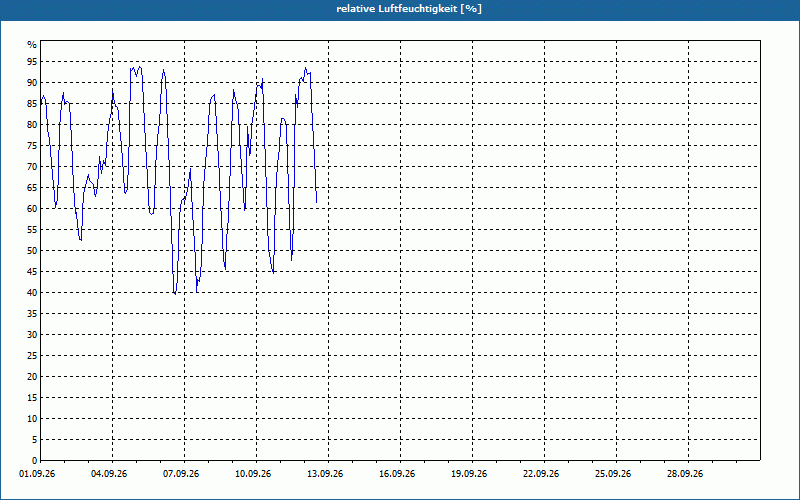Click the y-axis value 20
Screen dimensions: 800x500
click(x=32, y=377)
